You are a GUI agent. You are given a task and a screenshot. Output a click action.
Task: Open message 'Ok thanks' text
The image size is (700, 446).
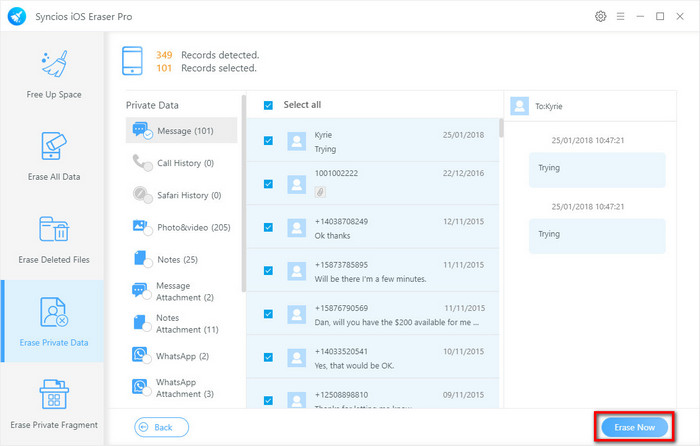pos(332,236)
